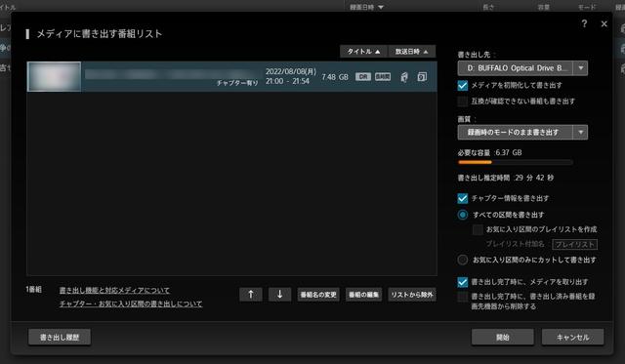Open 書き出し機能と対応メディアについて link
The image size is (625, 364).
(x=114, y=291)
